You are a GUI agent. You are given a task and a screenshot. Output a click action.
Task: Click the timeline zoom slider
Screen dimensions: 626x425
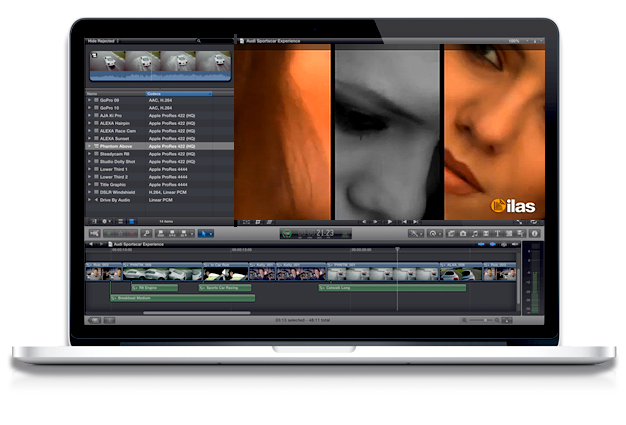pyautogui.click(x=480, y=320)
